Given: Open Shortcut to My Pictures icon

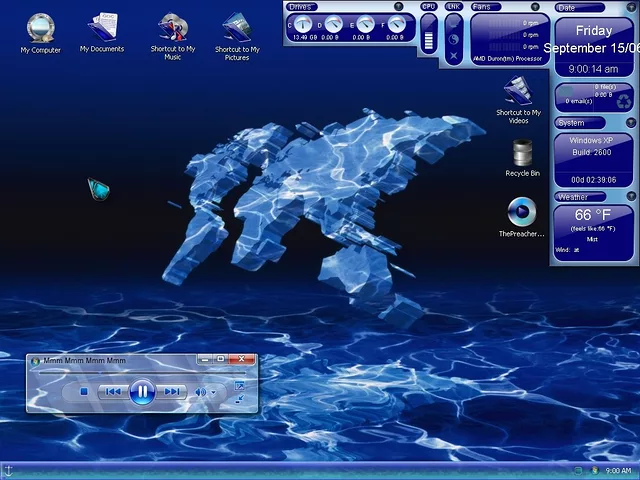Looking at the screenshot, I should 237,28.
